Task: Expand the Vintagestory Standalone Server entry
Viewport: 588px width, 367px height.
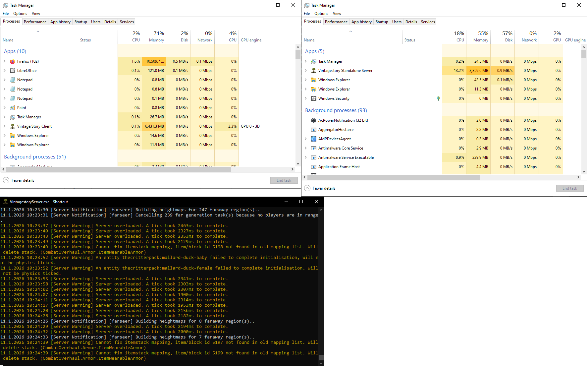Action: coord(306,71)
